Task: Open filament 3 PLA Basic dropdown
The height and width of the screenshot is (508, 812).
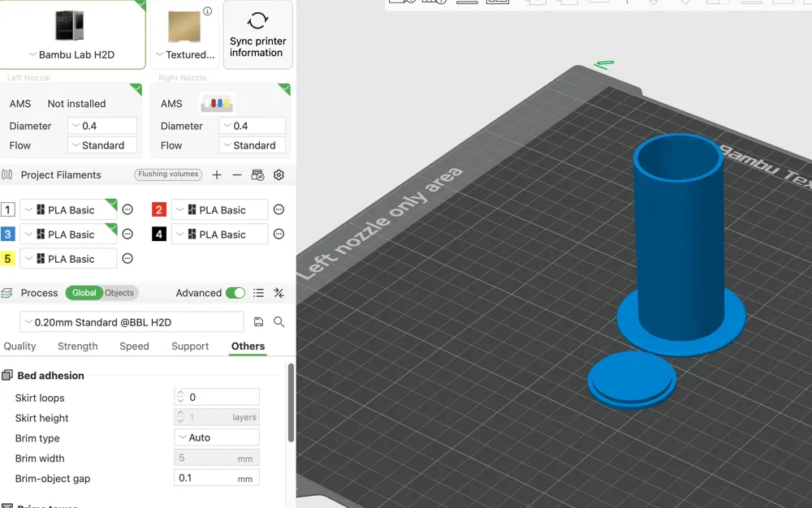Action: 68,234
